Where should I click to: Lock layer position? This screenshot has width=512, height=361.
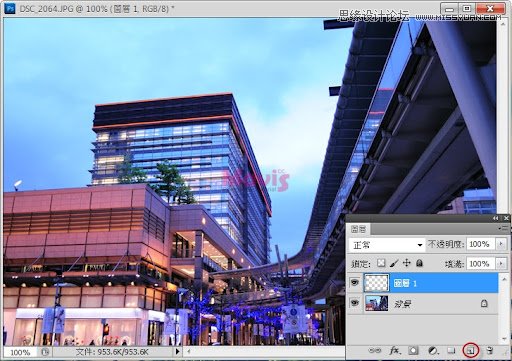tap(407, 263)
